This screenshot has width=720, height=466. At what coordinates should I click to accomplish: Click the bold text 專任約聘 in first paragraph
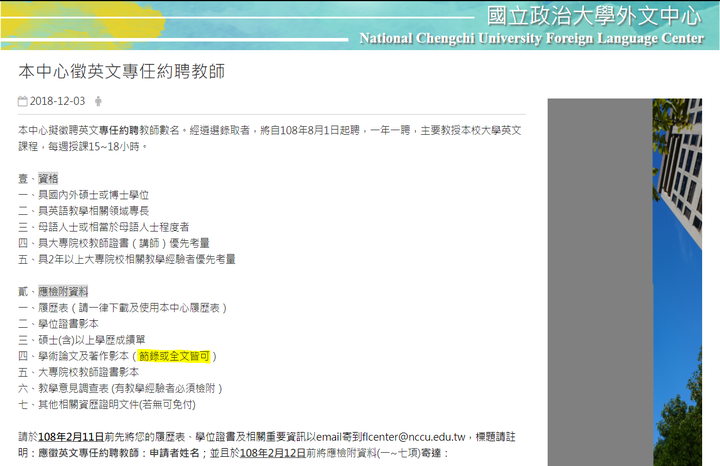click(118, 130)
